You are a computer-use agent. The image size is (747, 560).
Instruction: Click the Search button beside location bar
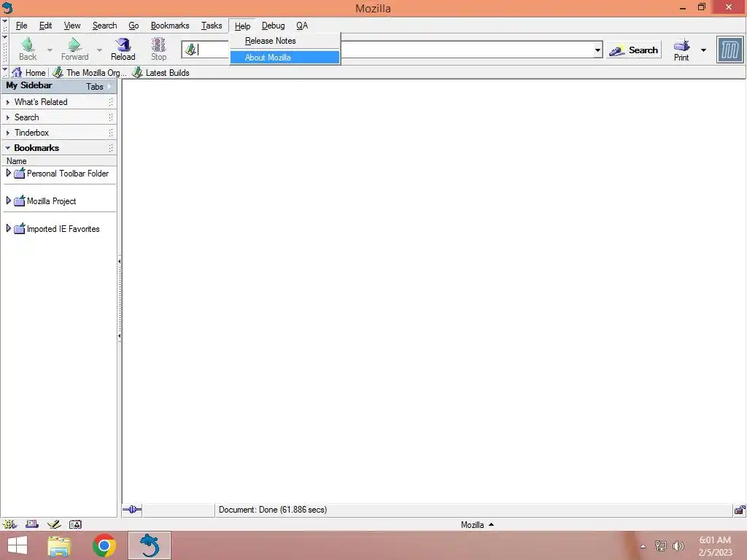[x=634, y=50]
